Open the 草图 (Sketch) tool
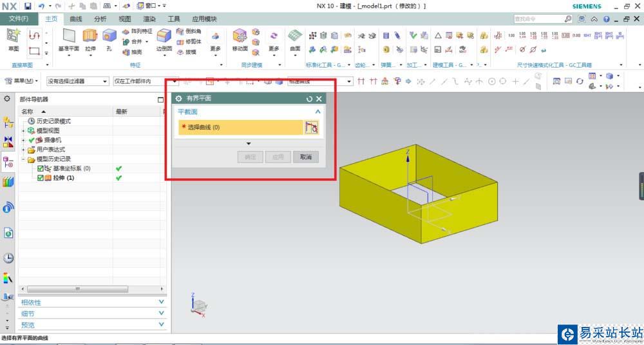The width and height of the screenshot is (644, 345). (14, 40)
